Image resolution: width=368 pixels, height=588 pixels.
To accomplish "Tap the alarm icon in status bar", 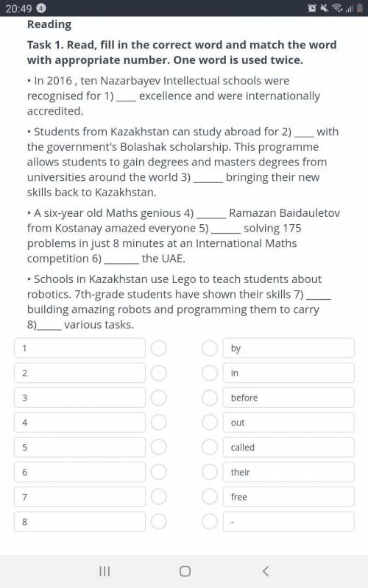I will (x=311, y=8).
